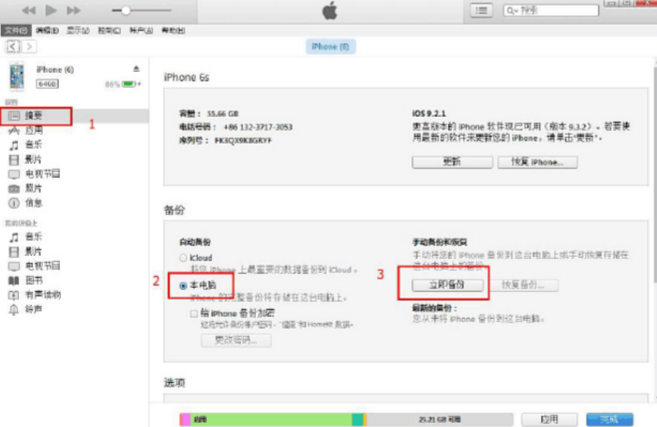
Task: Open the 文件 (File) menu
Action: coord(12,32)
